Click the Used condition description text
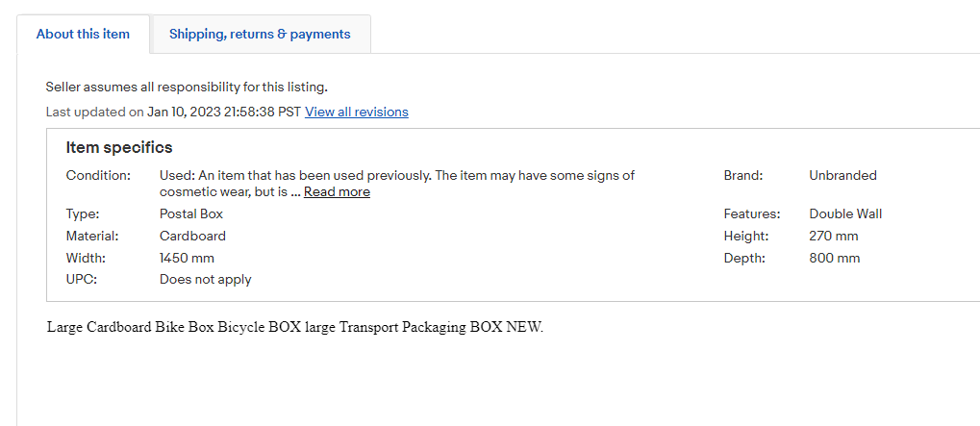The height and width of the screenshot is (426, 980). (396, 176)
